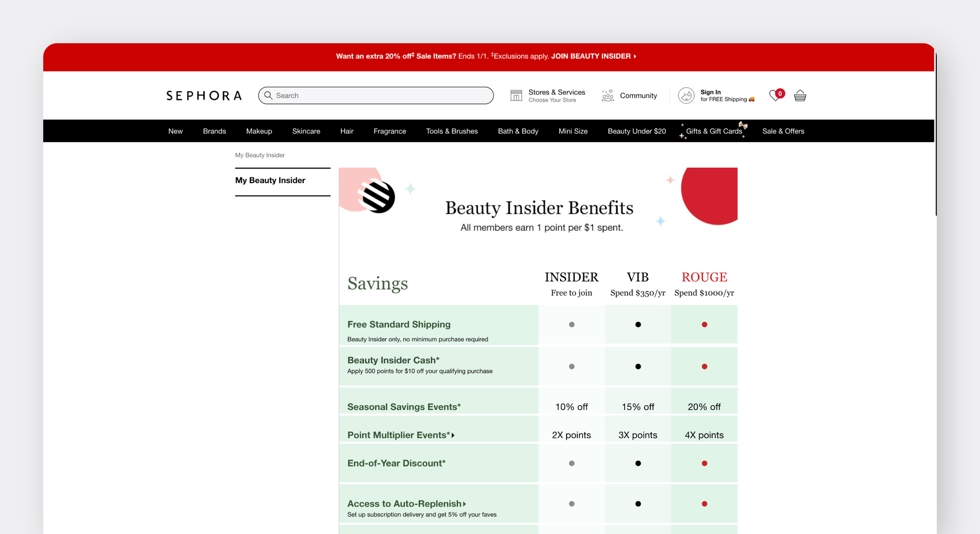Open the Beauty Insider logo graphic

377,195
